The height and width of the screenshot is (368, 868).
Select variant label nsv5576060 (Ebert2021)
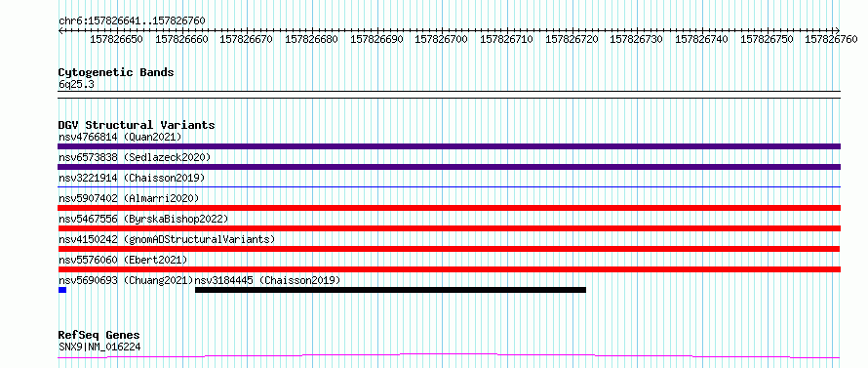pos(123,260)
